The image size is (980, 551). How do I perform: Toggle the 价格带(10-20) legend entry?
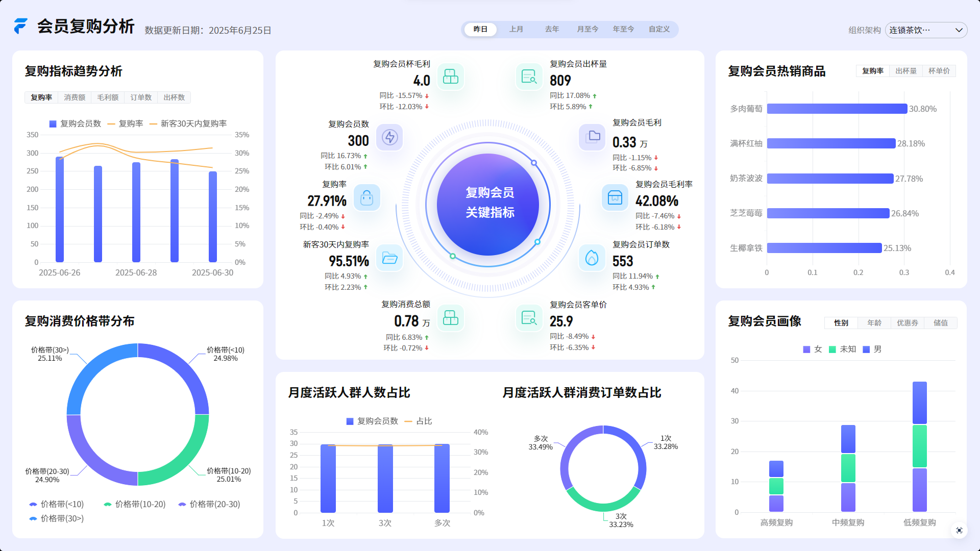click(x=135, y=504)
